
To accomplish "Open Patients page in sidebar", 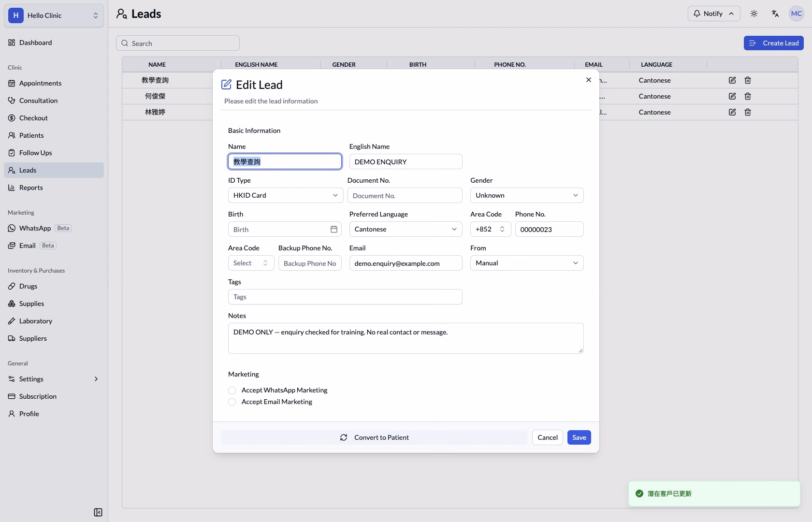I will [54, 135].
